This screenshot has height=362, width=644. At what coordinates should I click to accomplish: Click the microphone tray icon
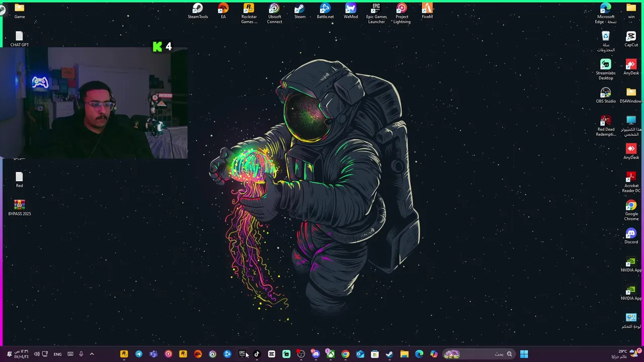81,354
